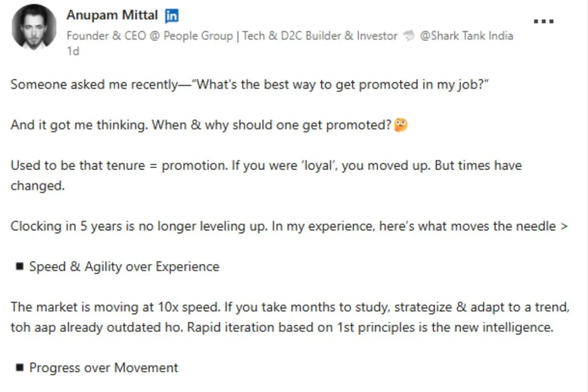Click the thinking face emoji after 'promoted?'
This screenshot has width=588, height=392.
[401, 125]
